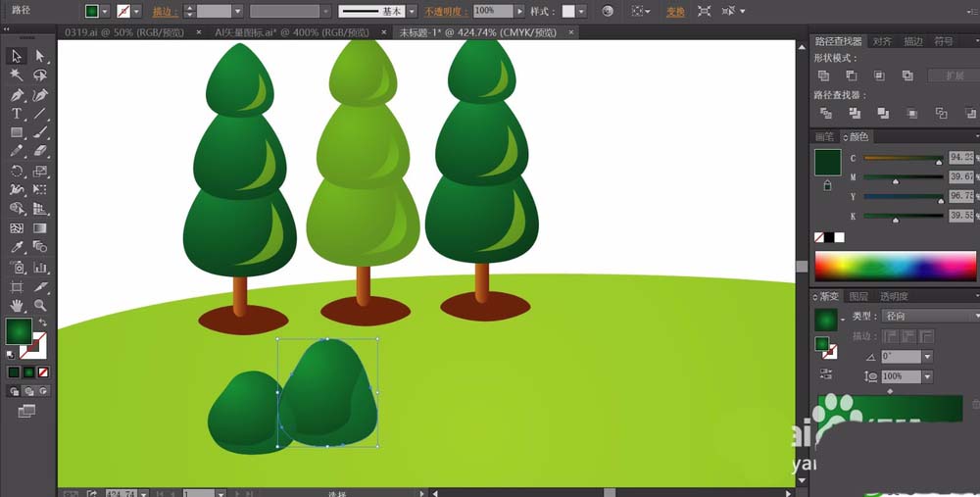Select the Selection tool arrow

click(17, 56)
